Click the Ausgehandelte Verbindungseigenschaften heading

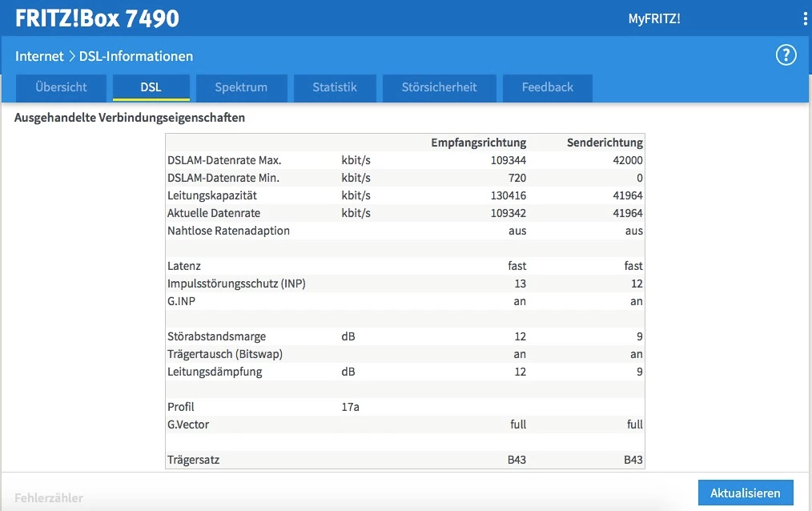click(130, 118)
